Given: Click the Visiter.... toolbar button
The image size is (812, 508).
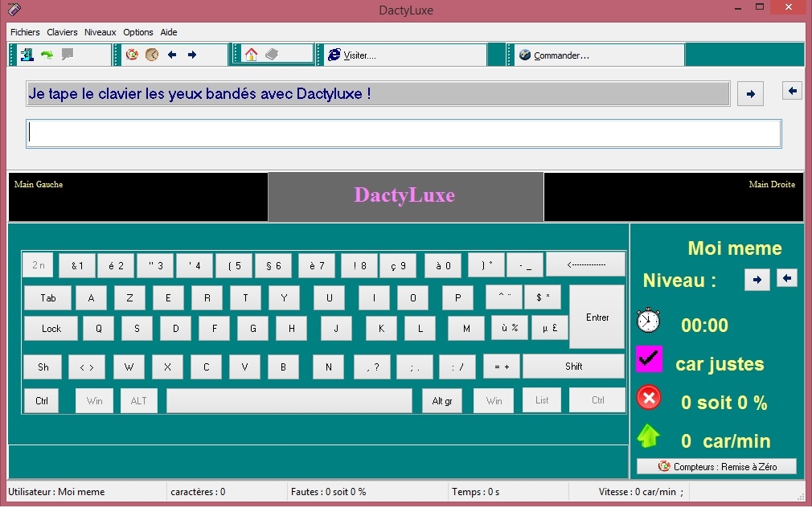Looking at the screenshot, I should click(405, 55).
